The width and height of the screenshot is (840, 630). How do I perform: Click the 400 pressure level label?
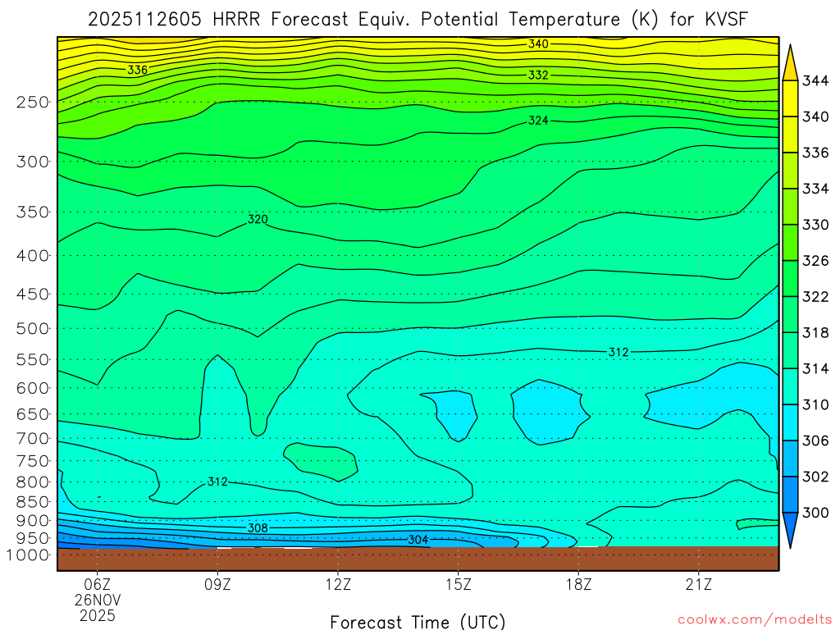point(33,256)
